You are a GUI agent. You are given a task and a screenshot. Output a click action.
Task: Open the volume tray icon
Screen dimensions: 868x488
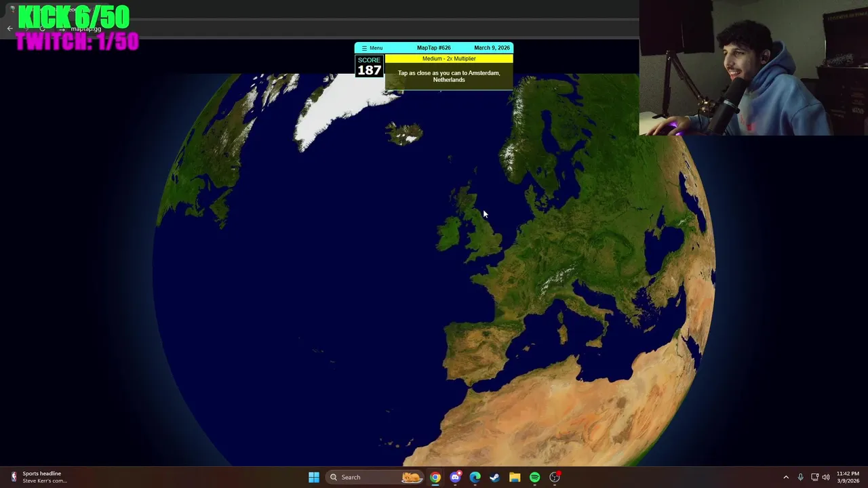click(826, 477)
